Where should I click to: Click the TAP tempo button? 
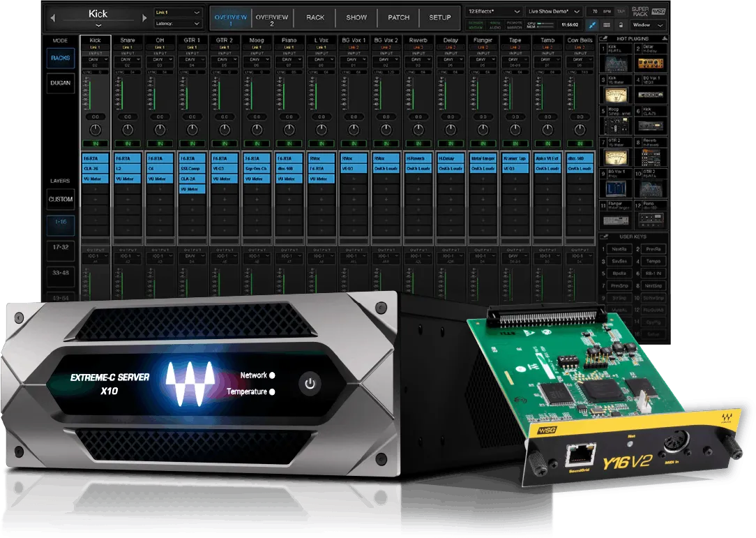(621, 11)
